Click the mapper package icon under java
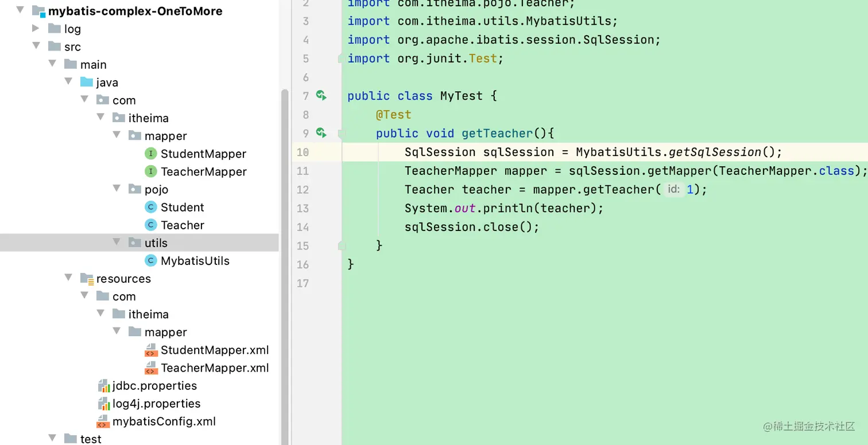Screen dimensions: 868x445 [x=135, y=136]
